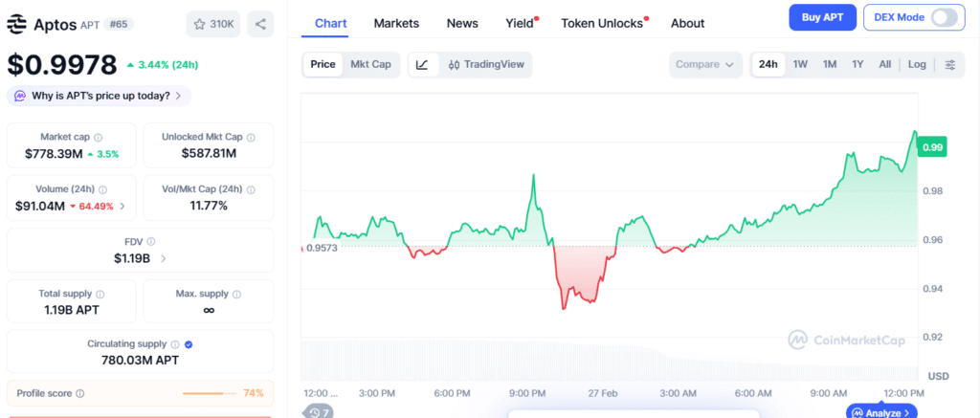Click the info icon beside Unlocked Mkt Cap

(x=251, y=137)
